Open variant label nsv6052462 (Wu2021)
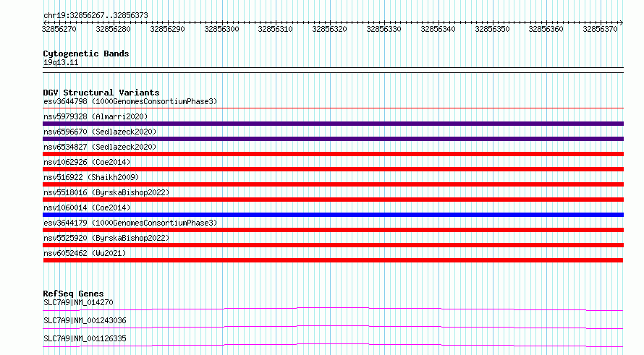Image resolution: width=644 pixels, height=355 pixels. (85, 253)
